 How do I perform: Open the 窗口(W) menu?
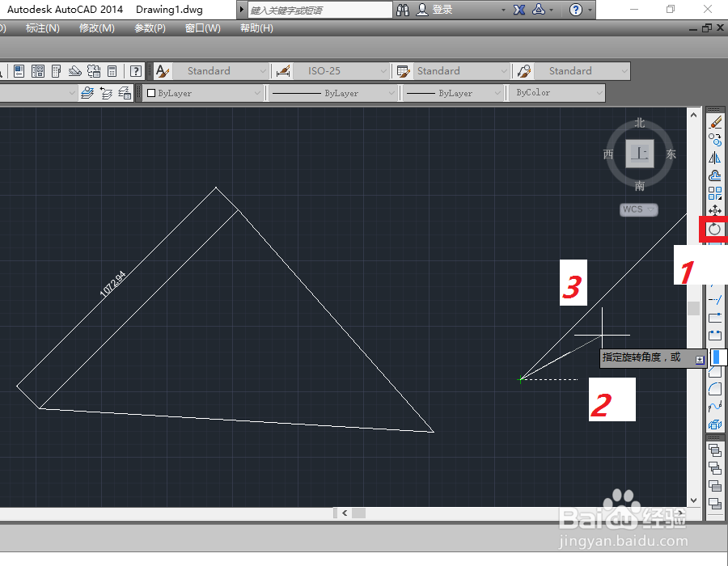tap(203, 28)
